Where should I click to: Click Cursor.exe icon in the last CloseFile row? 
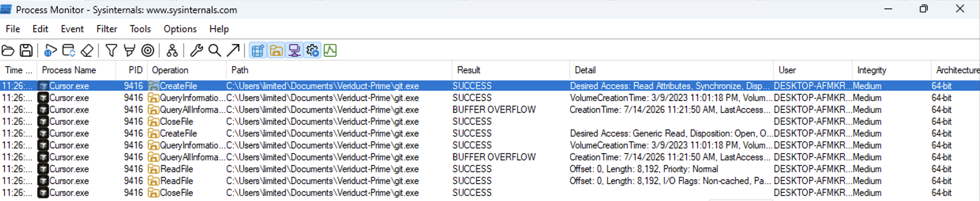(43, 193)
